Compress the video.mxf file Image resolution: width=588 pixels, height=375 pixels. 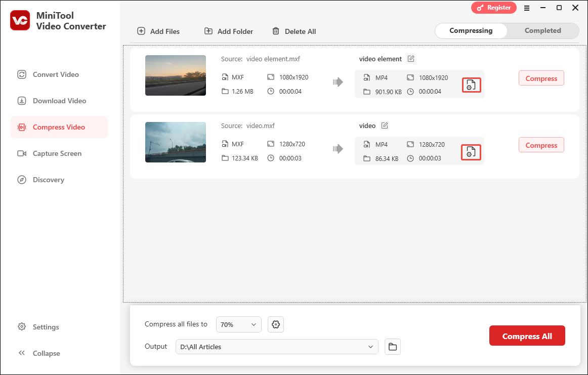tap(541, 145)
